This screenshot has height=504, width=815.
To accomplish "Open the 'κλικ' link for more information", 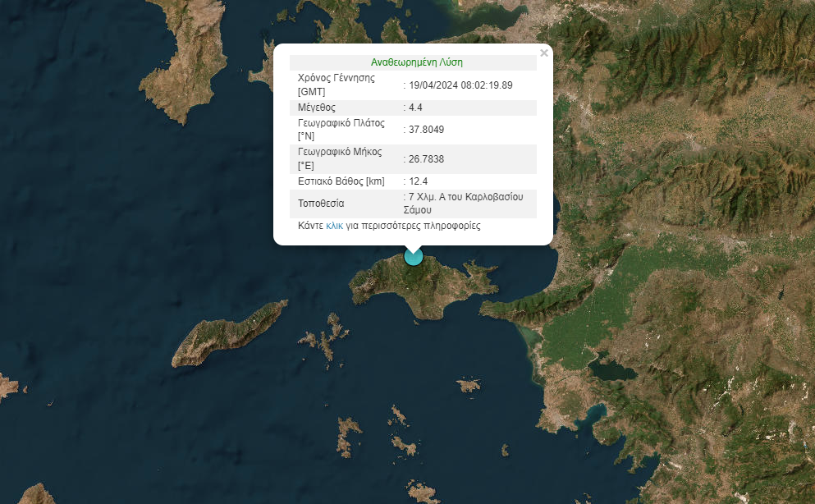I will tap(334, 226).
